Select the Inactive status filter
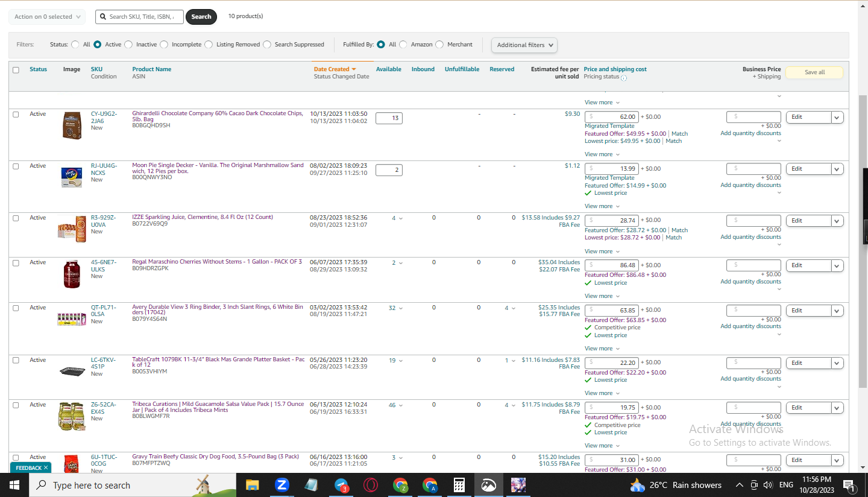The height and width of the screenshot is (497, 868). click(x=128, y=44)
